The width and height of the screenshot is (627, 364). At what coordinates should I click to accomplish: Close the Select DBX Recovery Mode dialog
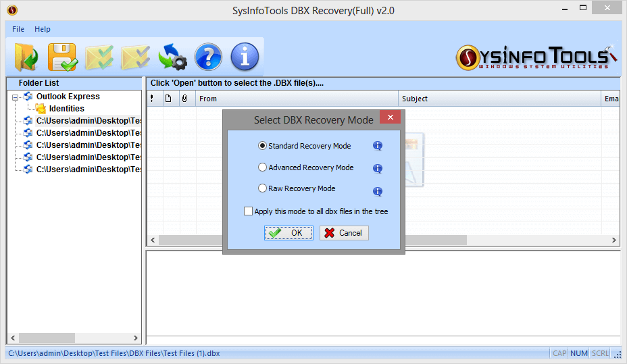tap(391, 117)
